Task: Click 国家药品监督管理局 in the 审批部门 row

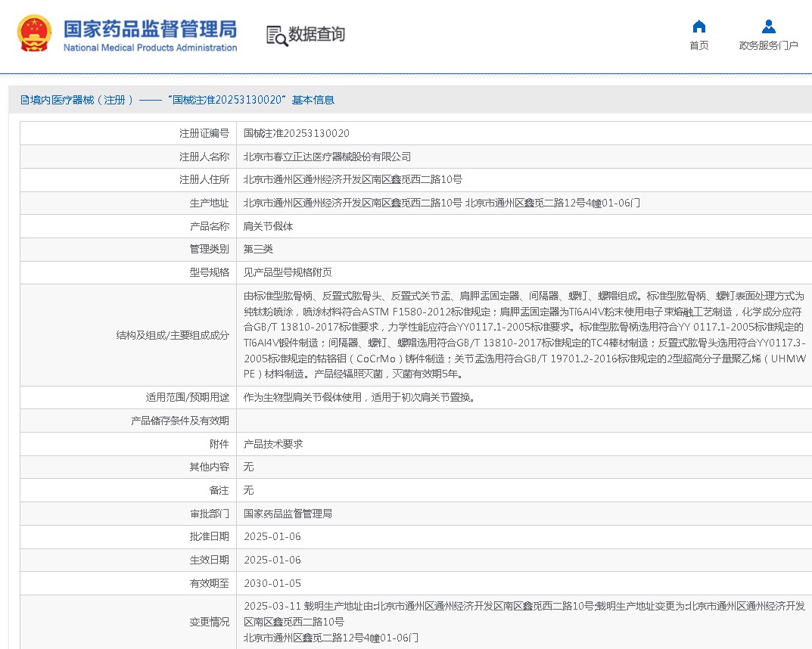Action: (288, 514)
